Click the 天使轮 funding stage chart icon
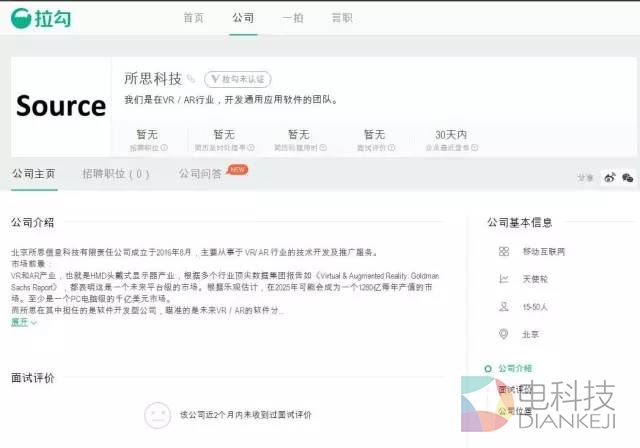The image size is (640, 448). (504, 278)
